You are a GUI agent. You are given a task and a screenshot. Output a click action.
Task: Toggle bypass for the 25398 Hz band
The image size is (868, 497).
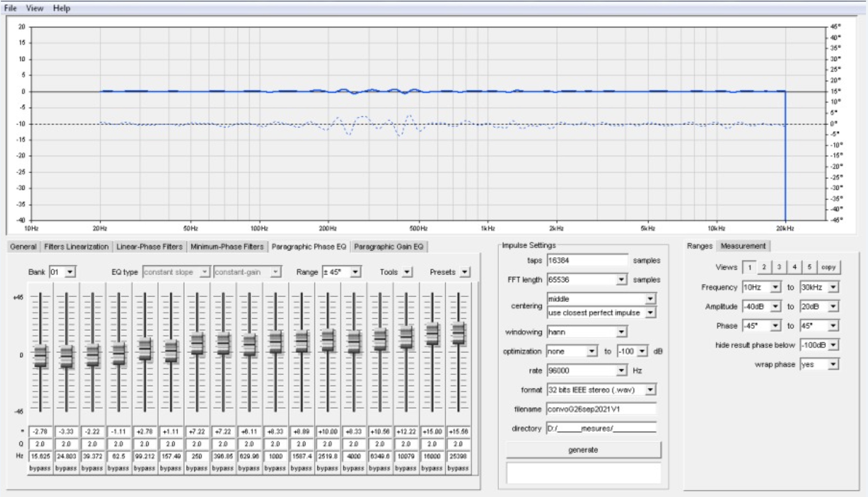(458, 468)
